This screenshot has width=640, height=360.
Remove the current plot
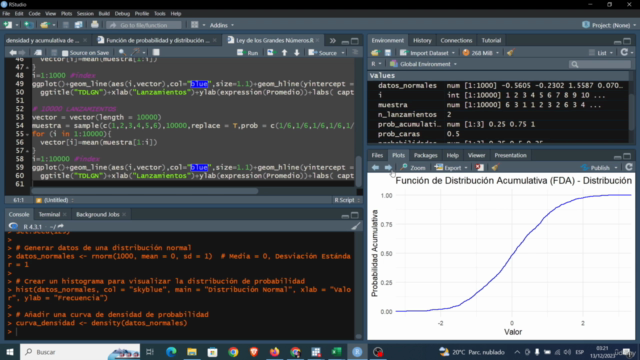(480, 167)
